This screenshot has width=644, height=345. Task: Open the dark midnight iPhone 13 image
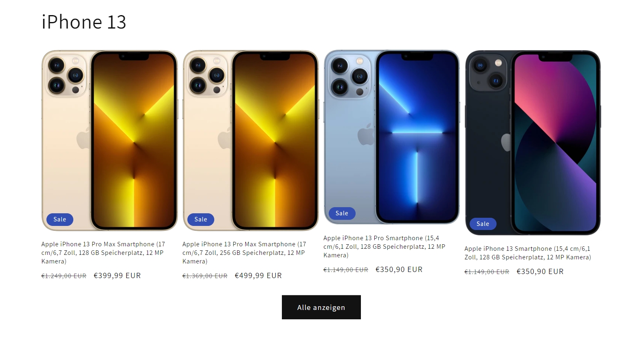[533, 142]
